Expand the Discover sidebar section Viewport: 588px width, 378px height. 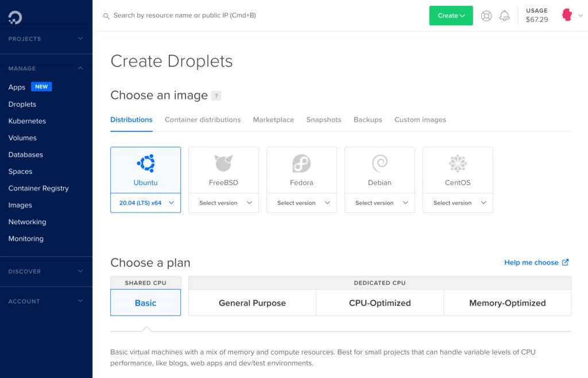tap(46, 271)
